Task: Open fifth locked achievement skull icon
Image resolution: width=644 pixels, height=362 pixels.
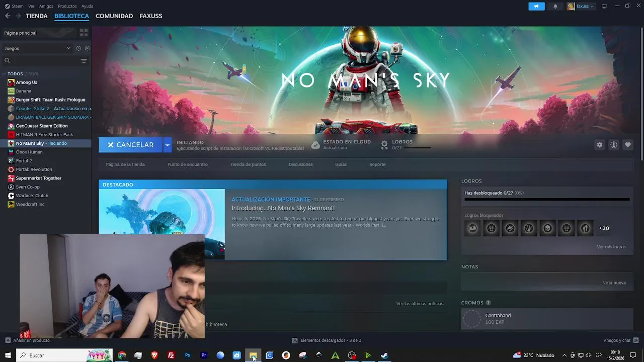Action: pyautogui.click(x=547, y=228)
